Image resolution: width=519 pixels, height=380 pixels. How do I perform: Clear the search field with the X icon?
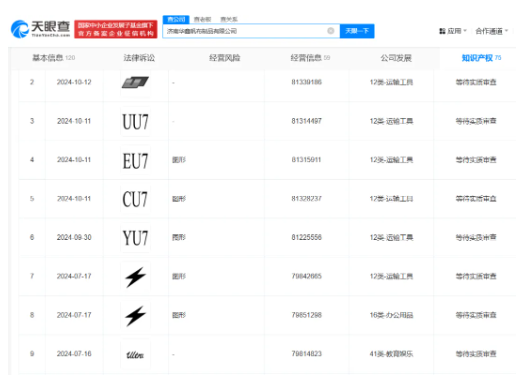pos(331,31)
